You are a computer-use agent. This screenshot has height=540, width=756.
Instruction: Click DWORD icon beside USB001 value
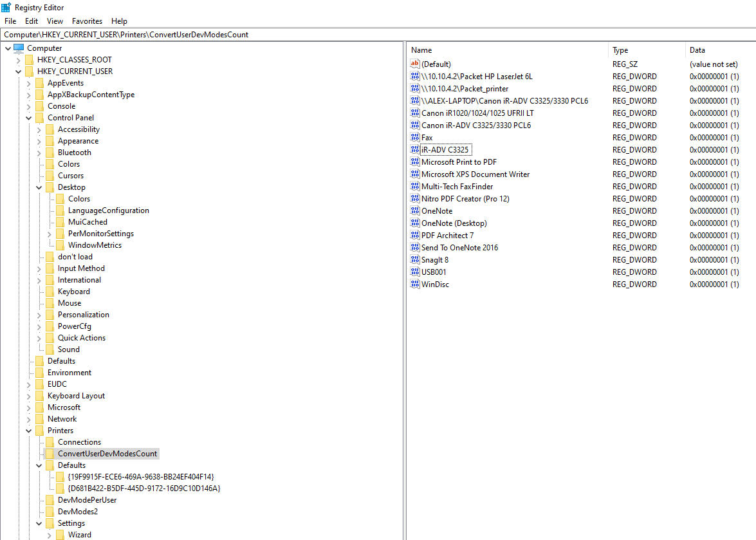point(414,272)
